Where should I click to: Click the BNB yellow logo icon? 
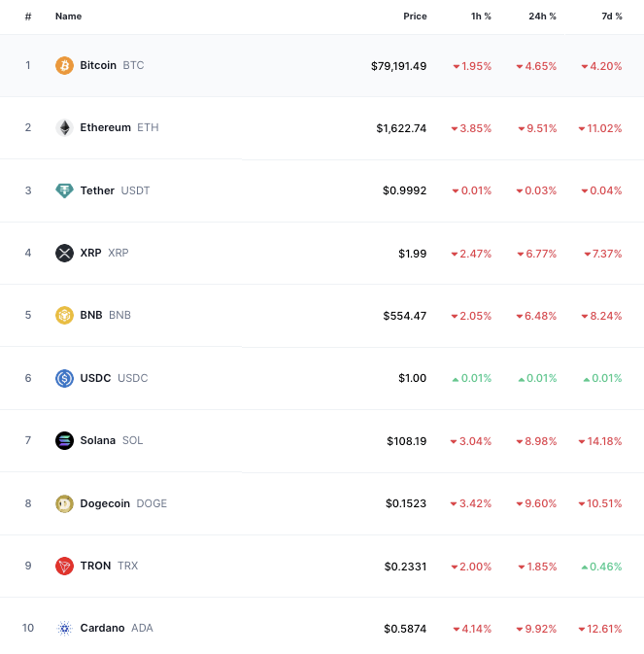click(64, 315)
